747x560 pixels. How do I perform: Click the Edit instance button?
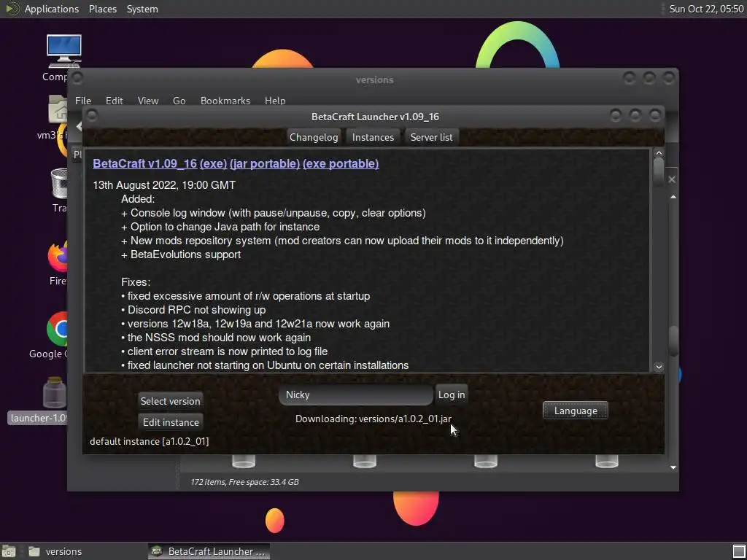click(x=171, y=422)
